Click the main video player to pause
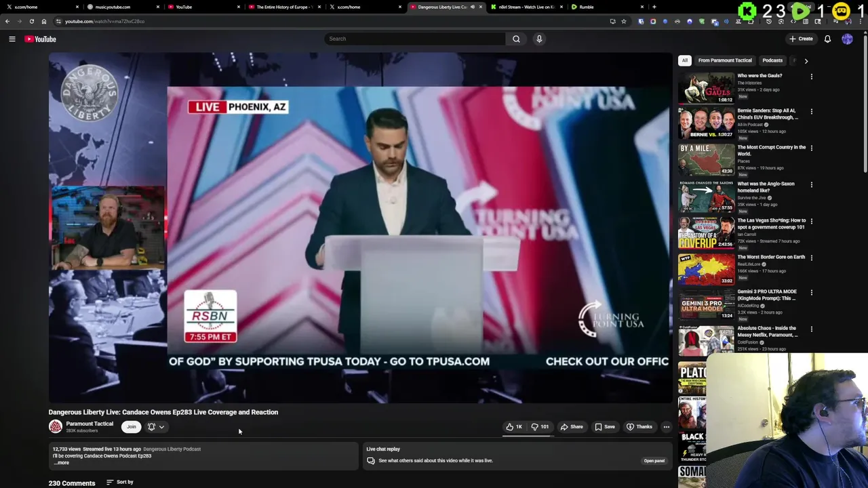 [x=360, y=228]
